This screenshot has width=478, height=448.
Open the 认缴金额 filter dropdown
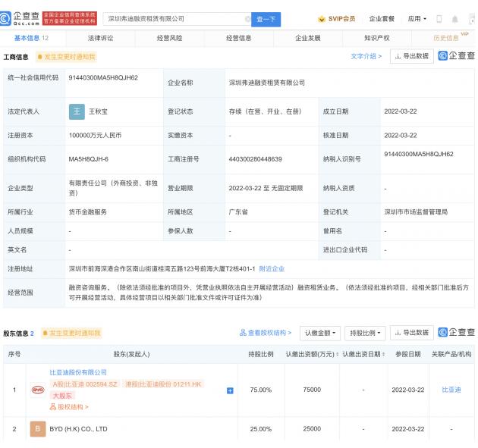pos(320,334)
